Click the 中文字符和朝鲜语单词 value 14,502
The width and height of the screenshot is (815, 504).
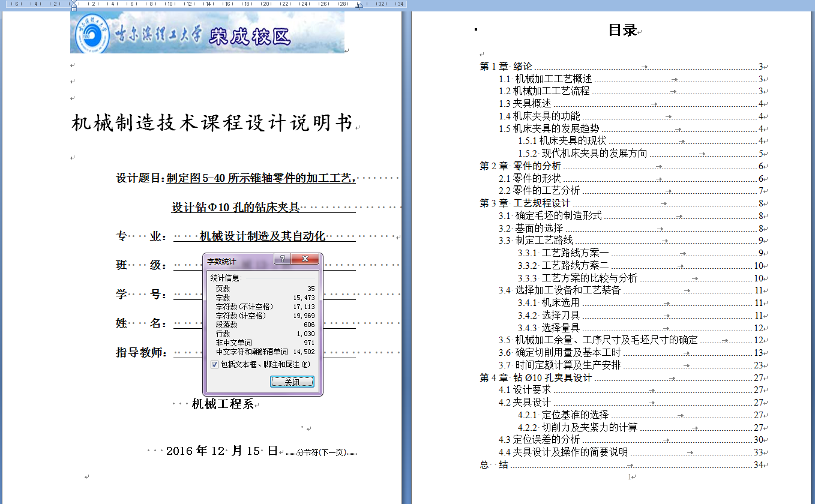point(304,352)
